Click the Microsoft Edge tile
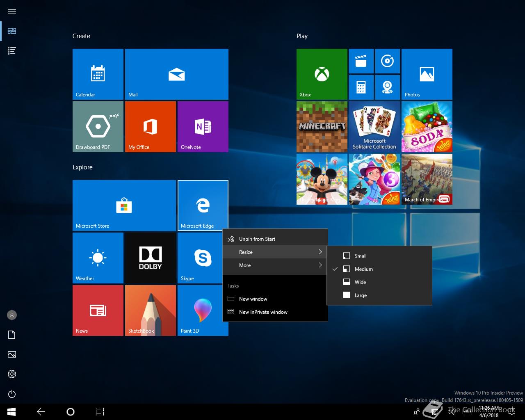 pyautogui.click(x=203, y=205)
